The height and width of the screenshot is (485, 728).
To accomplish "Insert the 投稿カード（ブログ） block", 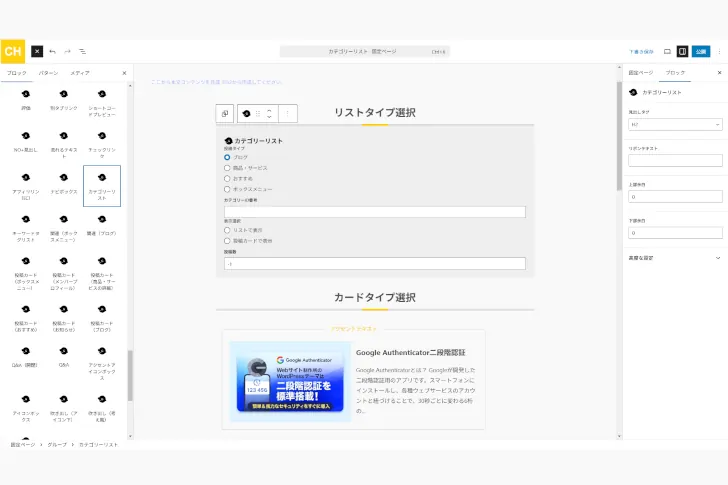I will (102, 318).
